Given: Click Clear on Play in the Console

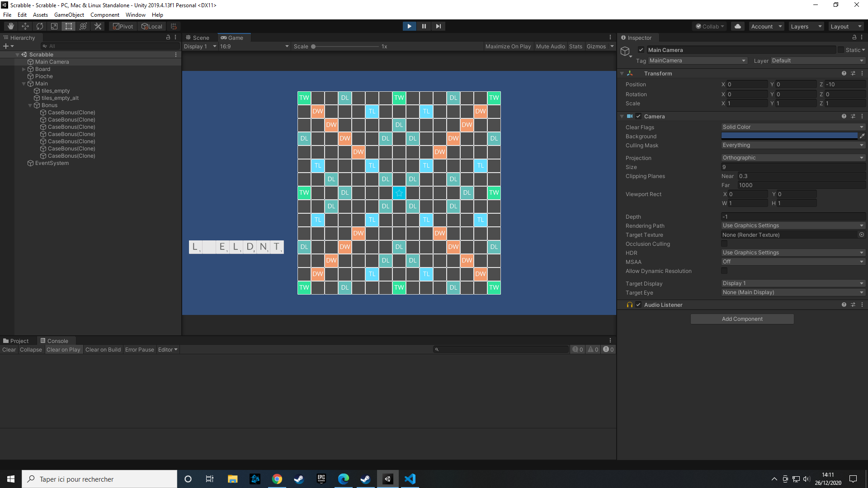Looking at the screenshot, I should [63, 349].
